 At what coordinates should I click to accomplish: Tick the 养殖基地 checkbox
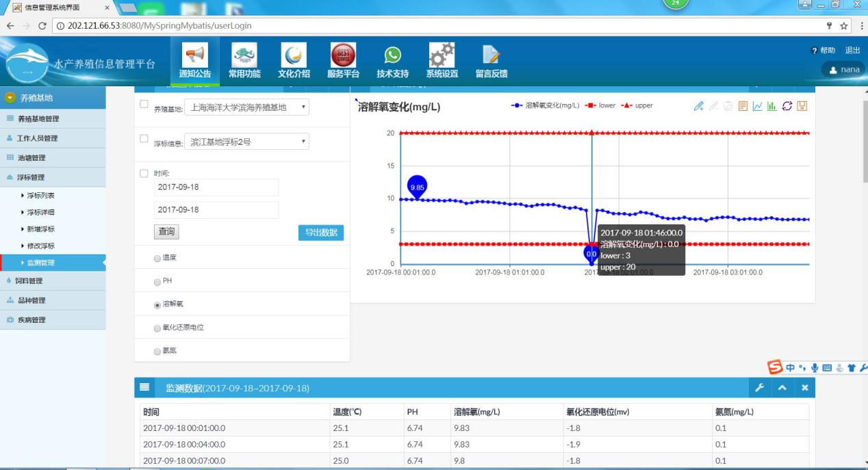point(144,105)
